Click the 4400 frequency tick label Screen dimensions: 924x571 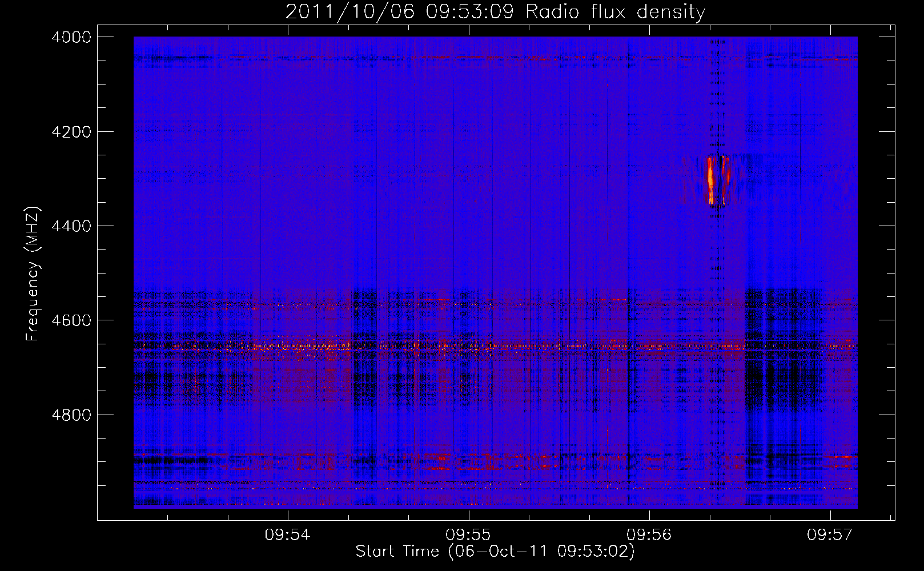(71, 226)
